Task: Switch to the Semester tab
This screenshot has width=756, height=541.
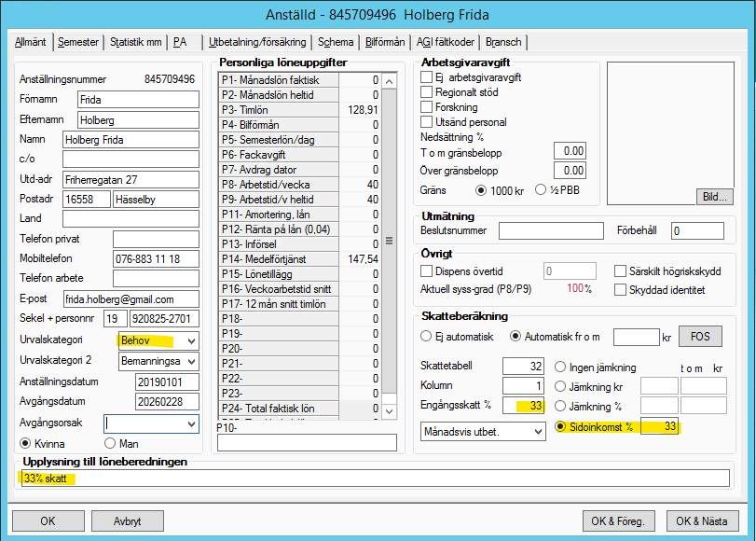Action: [x=77, y=42]
